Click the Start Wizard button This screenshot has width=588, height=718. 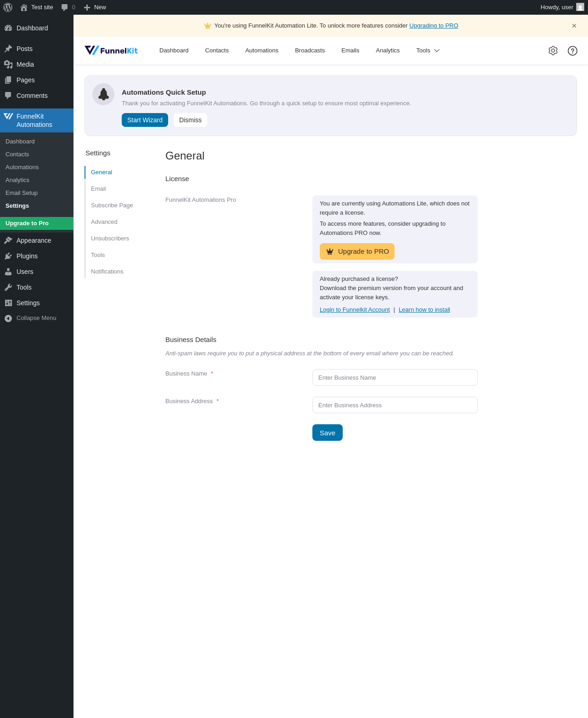tap(145, 120)
